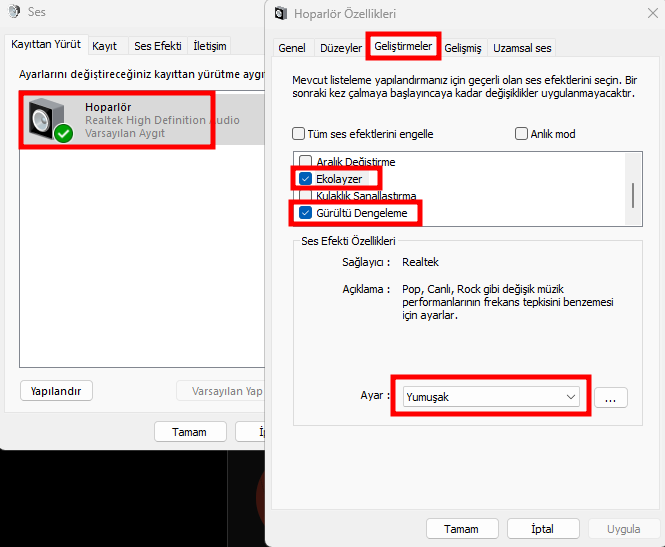Viewport: 665px width, 547px height.
Task: Click the Hoparlör Özellikleri title bar icon
Action: [280, 14]
